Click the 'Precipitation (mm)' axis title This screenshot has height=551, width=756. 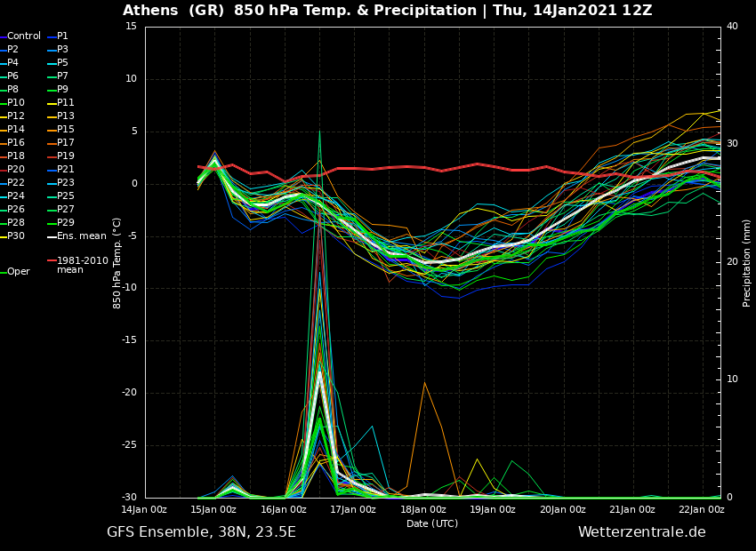pyautogui.click(x=747, y=262)
